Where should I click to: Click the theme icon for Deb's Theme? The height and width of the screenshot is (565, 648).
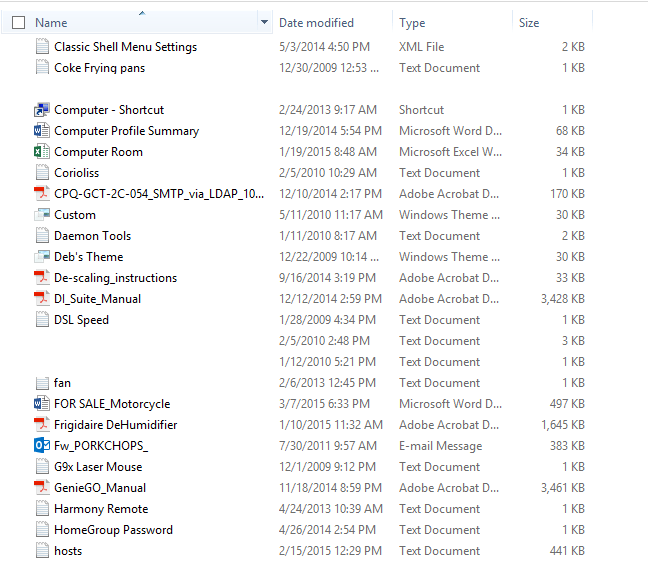pos(41,257)
